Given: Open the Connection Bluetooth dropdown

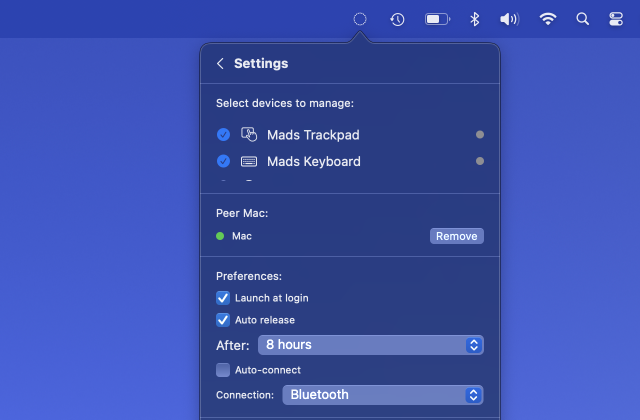Looking at the screenshot, I should point(383,395).
